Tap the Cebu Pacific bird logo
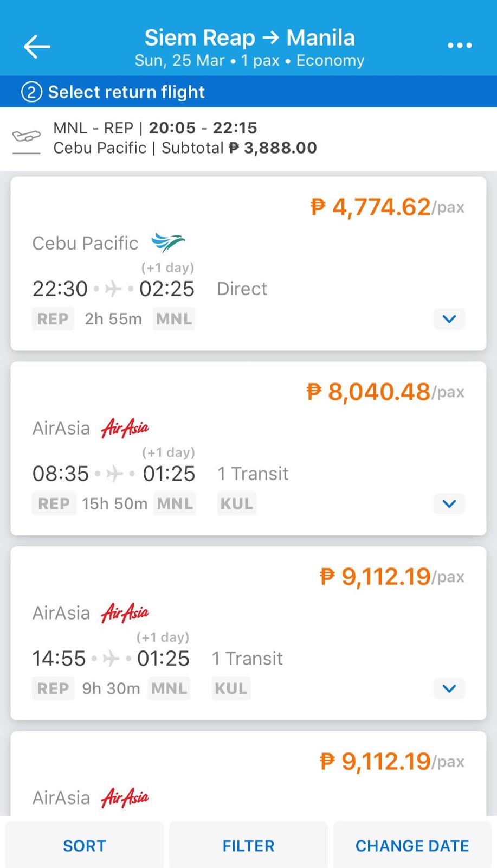497x868 pixels. coord(168,242)
